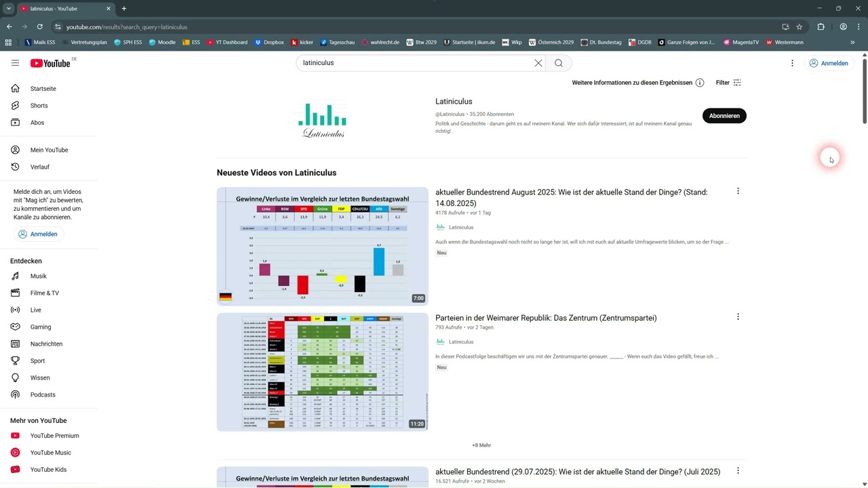Click Latiniculus channel name under August Bundestrend video

click(461, 228)
